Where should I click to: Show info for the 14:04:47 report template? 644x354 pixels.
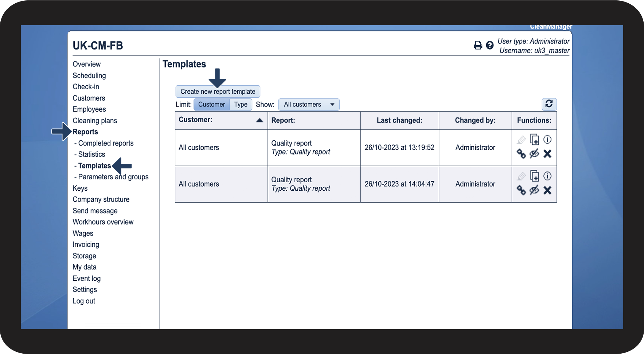tap(547, 176)
